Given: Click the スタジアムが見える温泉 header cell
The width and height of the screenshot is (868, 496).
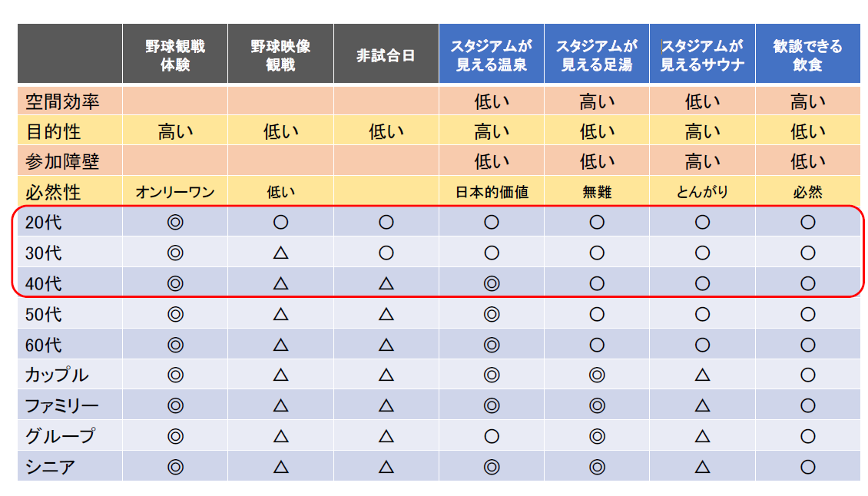Looking at the screenshot, I should coord(492,55).
